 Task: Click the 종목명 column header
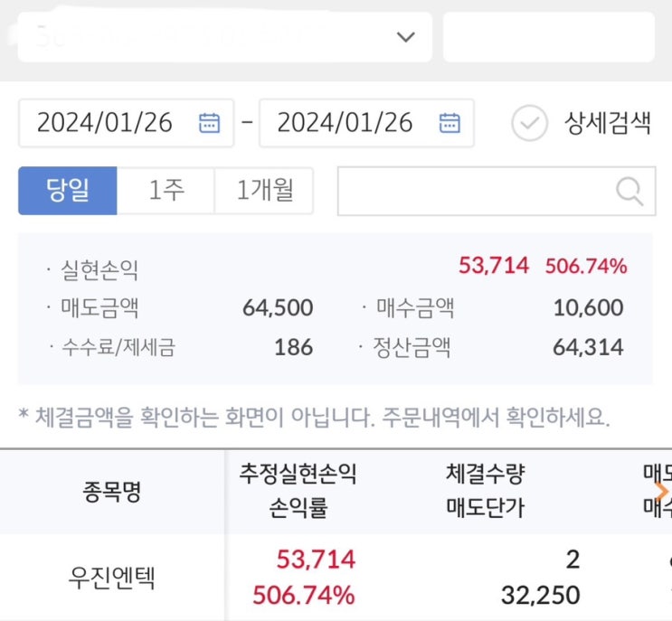tap(112, 493)
